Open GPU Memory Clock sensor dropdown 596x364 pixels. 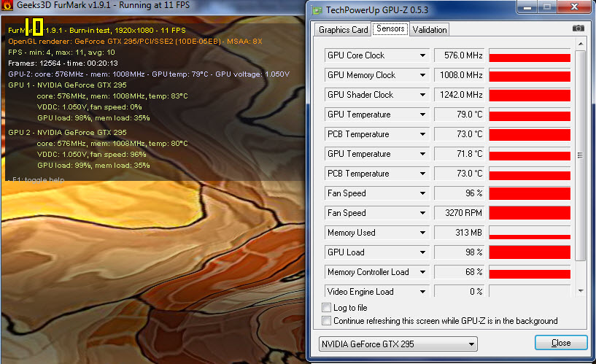(x=422, y=75)
